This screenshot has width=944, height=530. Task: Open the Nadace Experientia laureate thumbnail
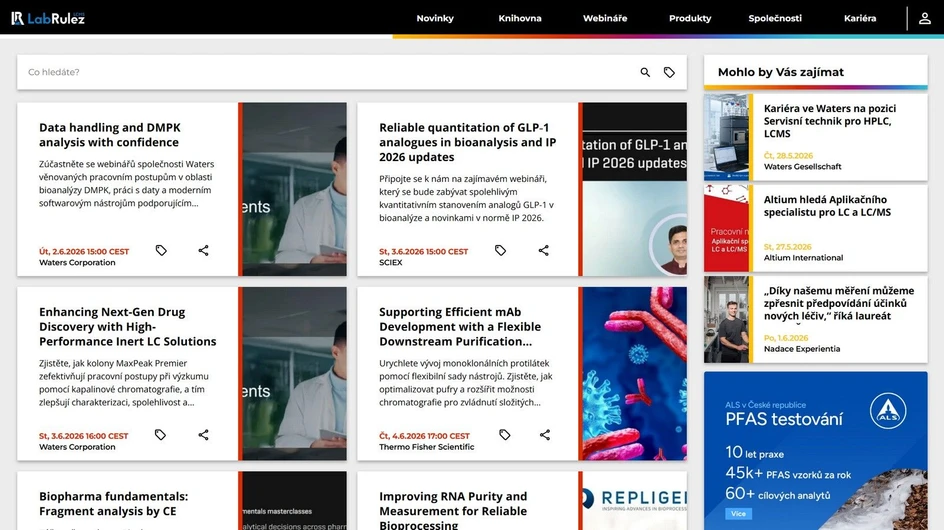(x=727, y=319)
